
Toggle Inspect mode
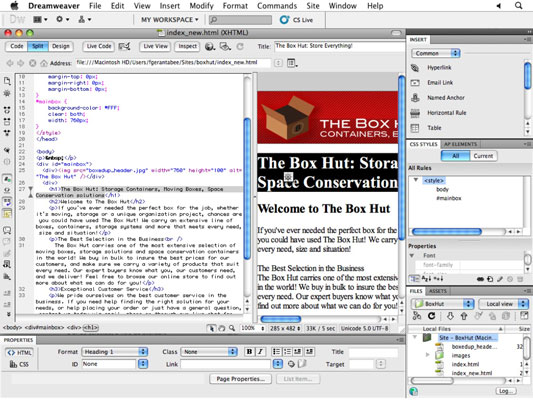187,46
